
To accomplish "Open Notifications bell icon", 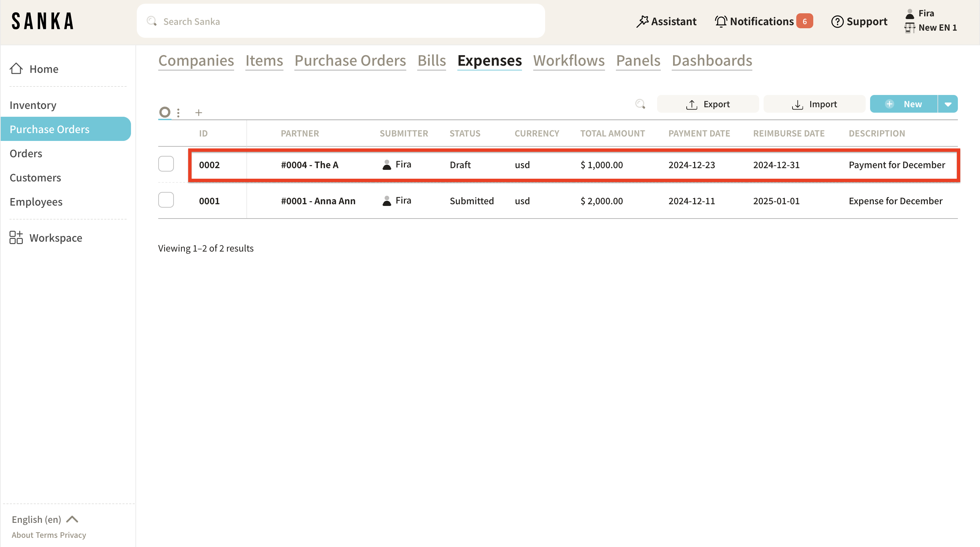I will point(721,21).
